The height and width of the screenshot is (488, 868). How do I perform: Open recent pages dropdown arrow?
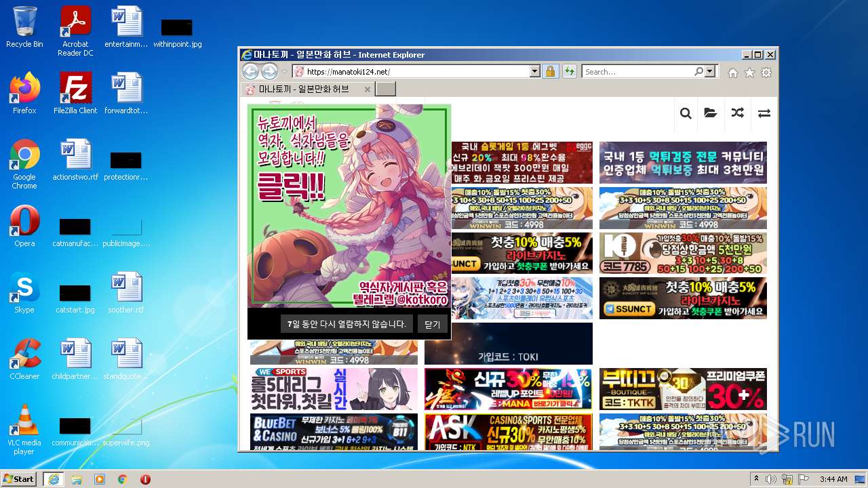point(285,72)
